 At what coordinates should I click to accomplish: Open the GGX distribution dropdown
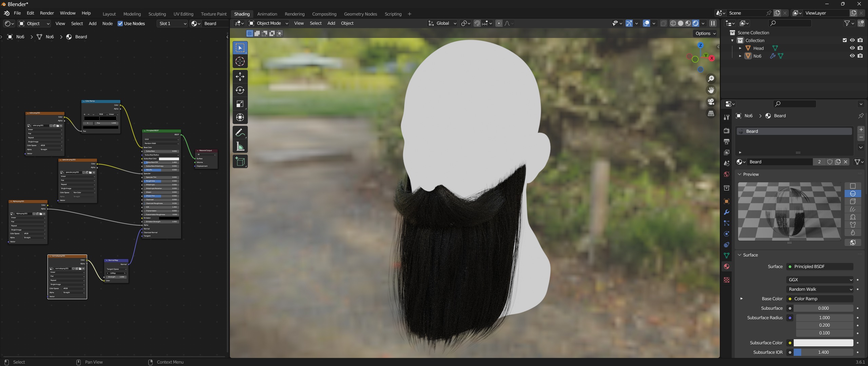[820, 280]
